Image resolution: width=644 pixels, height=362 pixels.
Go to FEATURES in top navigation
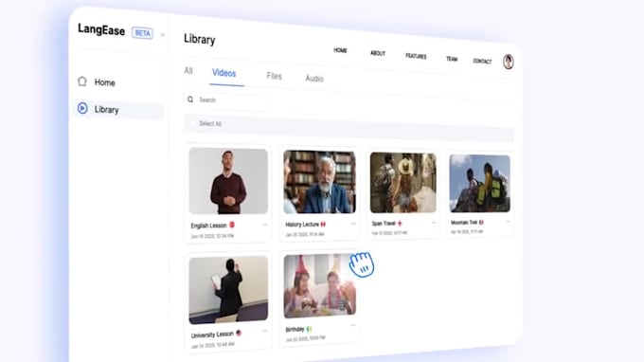pos(416,56)
